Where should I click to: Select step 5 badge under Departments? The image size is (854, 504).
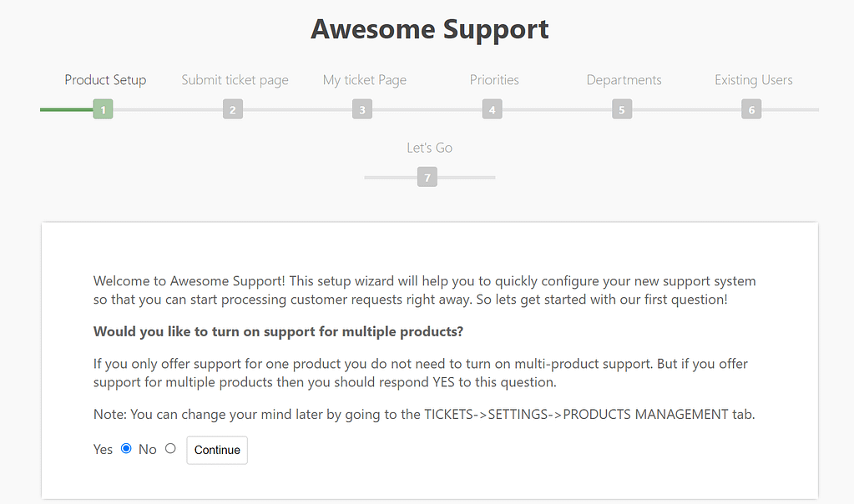621,108
